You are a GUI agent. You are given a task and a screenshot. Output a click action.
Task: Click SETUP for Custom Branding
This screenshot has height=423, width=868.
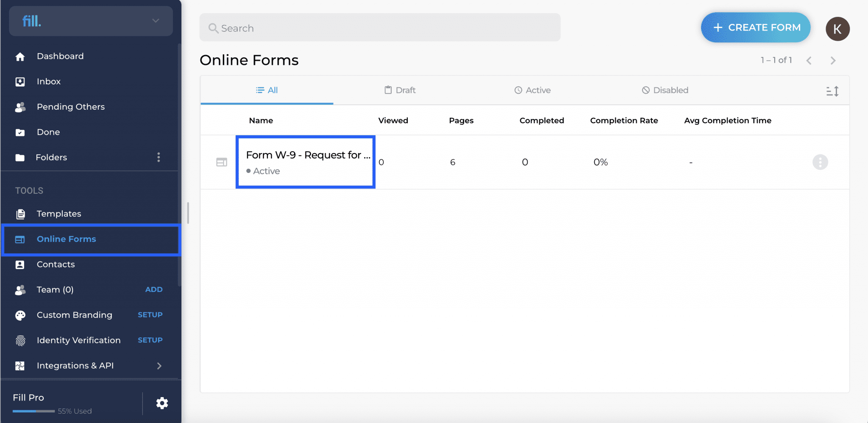click(150, 315)
